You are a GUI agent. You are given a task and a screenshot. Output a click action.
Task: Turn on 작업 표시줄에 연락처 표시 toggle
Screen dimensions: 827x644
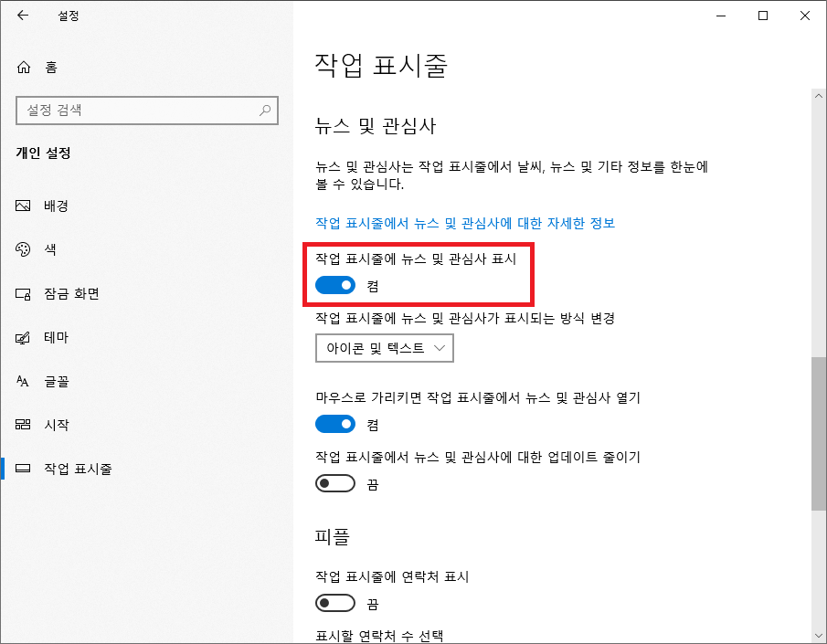pyautogui.click(x=335, y=603)
